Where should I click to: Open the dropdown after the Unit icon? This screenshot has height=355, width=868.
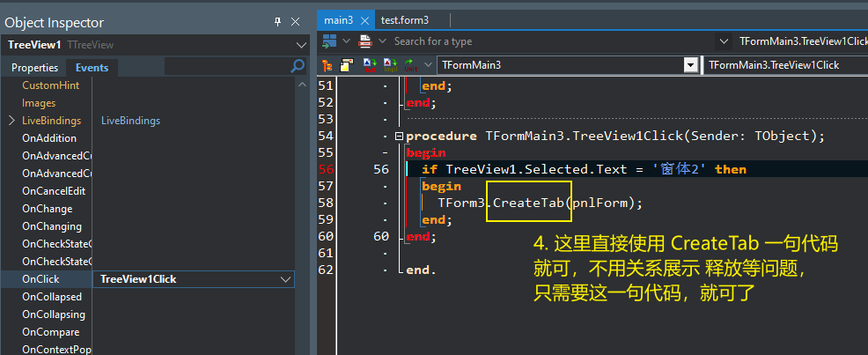pos(427,65)
